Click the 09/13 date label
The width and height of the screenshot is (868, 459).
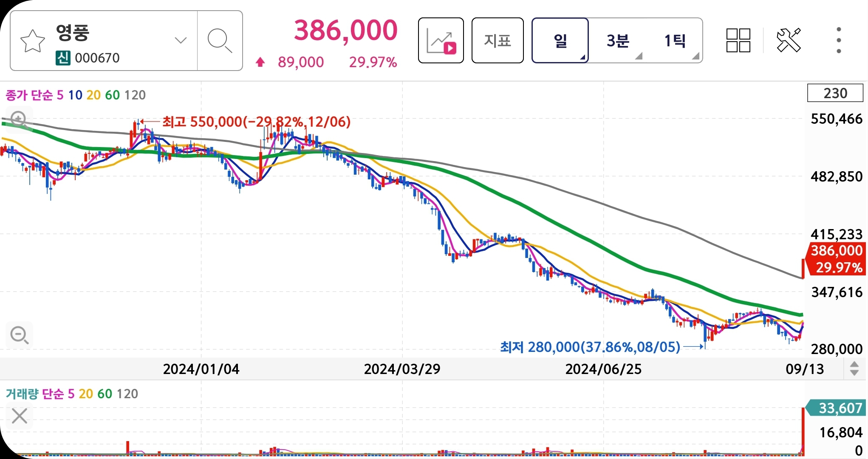(x=804, y=369)
